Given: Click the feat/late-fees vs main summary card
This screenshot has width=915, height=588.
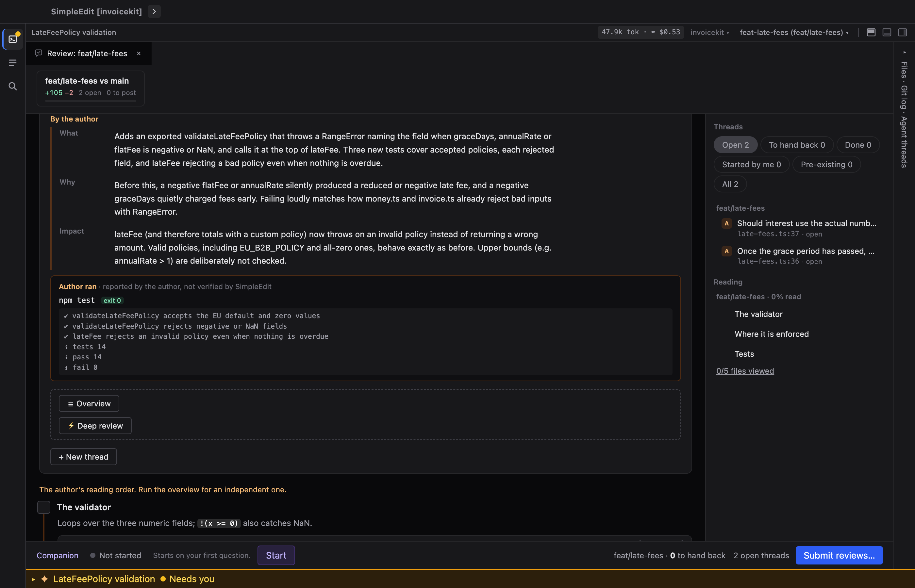Looking at the screenshot, I should point(91,89).
